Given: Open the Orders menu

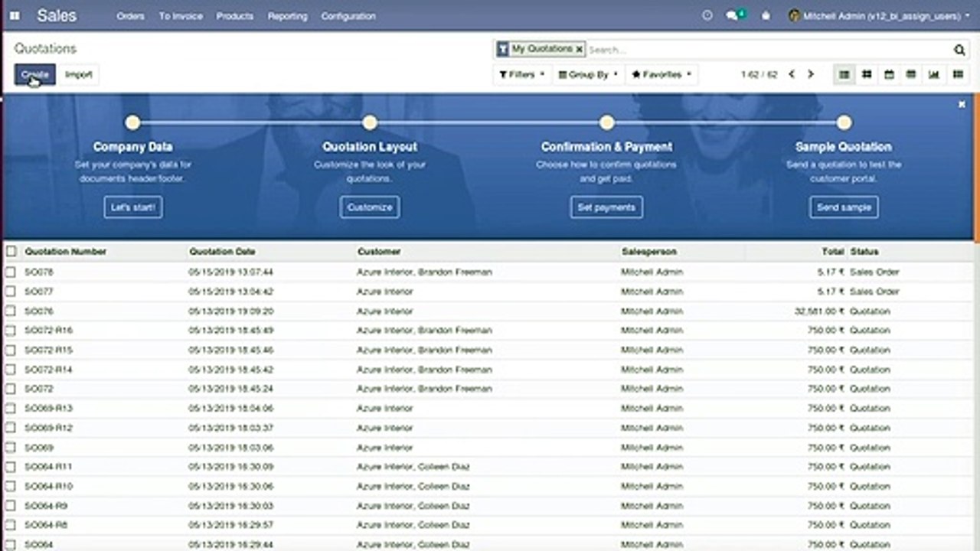Looking at the screenshot, I should click(x=130, y=15).
